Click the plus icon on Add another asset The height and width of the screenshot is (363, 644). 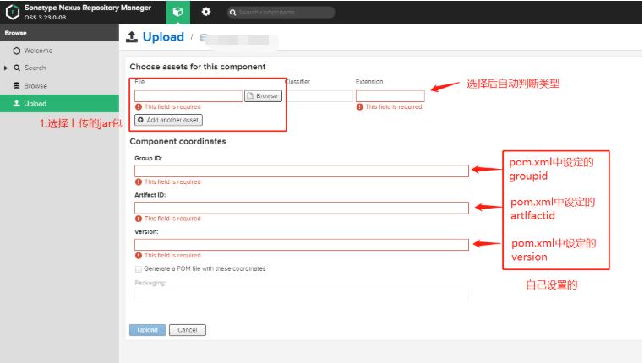140,120
